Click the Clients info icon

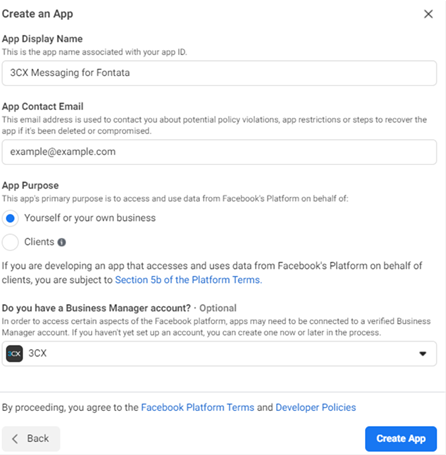62,242
